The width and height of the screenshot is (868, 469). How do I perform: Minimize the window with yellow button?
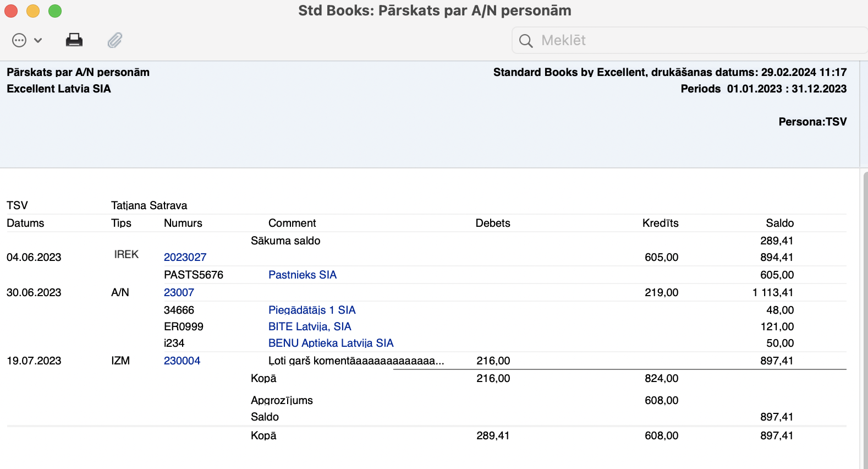coord(33,11)
